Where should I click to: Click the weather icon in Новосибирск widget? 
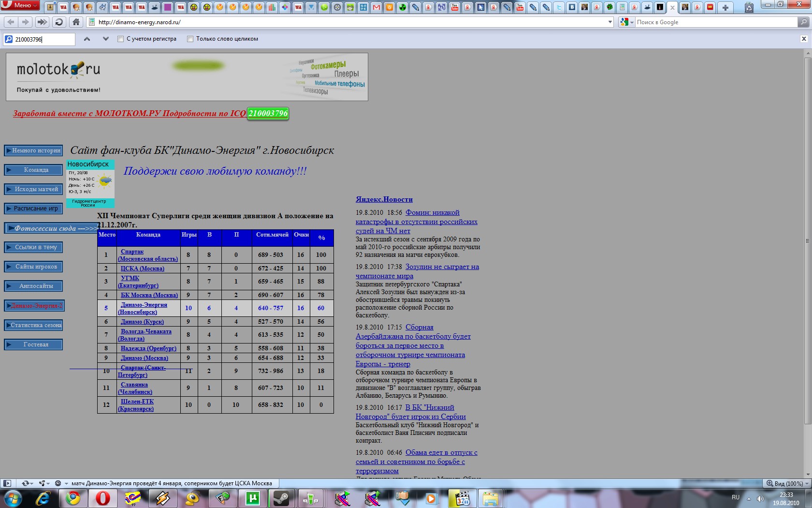coord(105,181)
